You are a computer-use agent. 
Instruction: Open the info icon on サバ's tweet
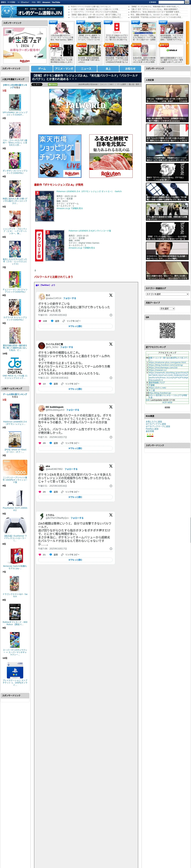111,315
